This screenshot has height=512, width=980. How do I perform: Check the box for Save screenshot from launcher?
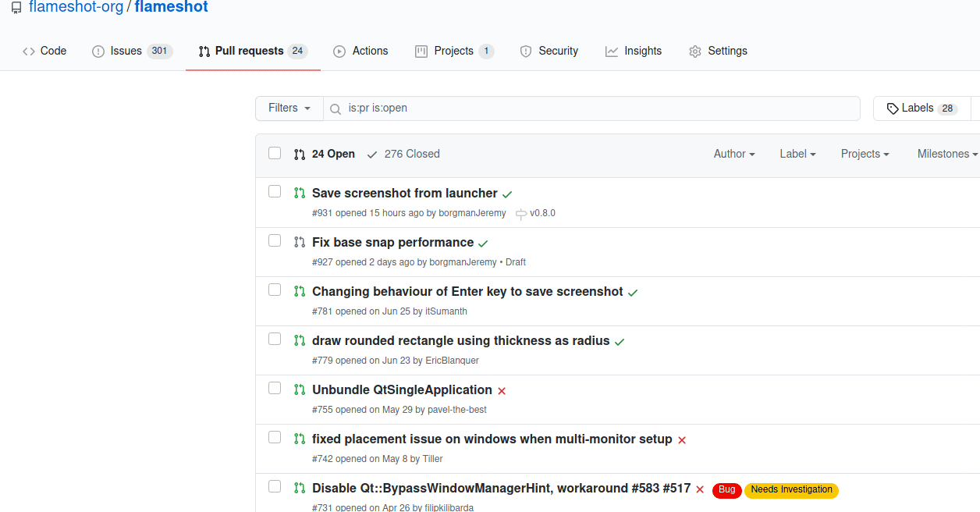point(275,191)
